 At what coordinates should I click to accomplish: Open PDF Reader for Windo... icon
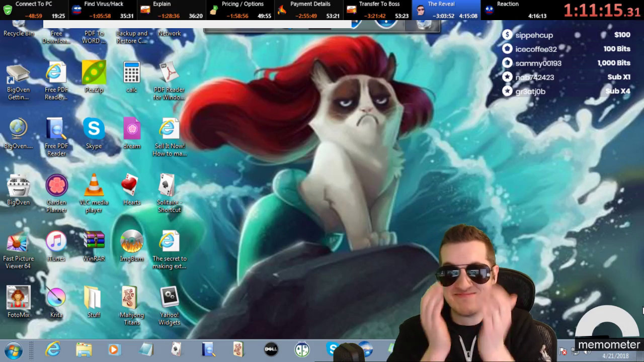170,80
